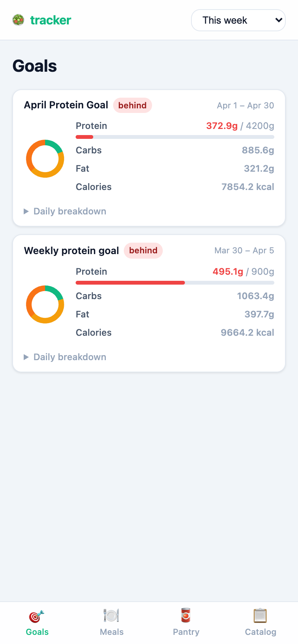Open Catalog via the clipboard icon
This screenshot has height=644, width=298.
(x=260, y=616)
